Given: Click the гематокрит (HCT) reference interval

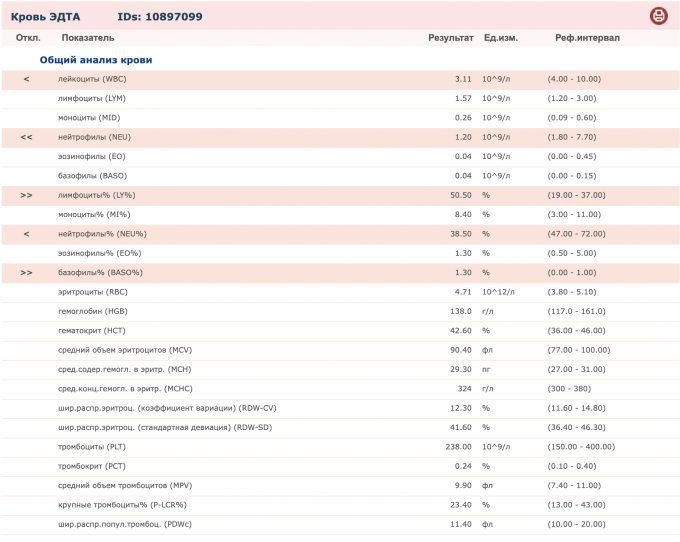Looking at the screenshot, I should point(574,331).
